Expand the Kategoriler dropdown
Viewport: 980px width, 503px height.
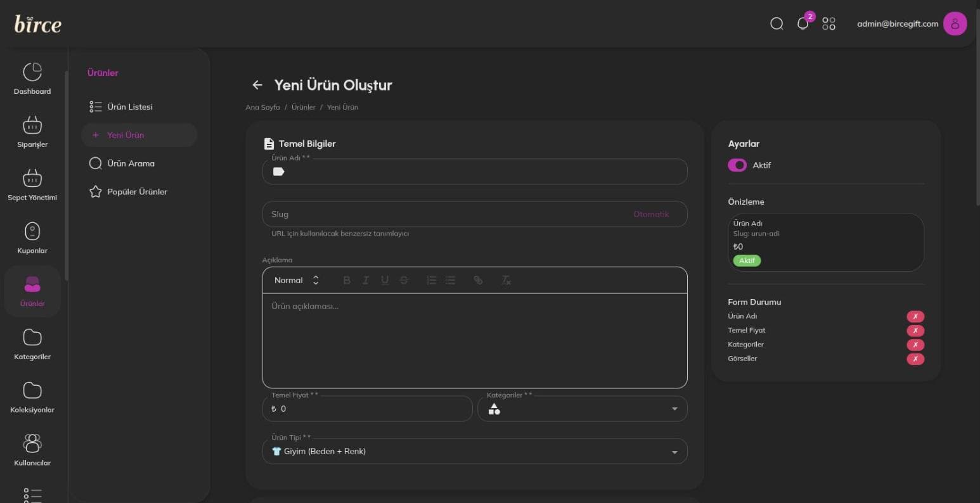583,409
